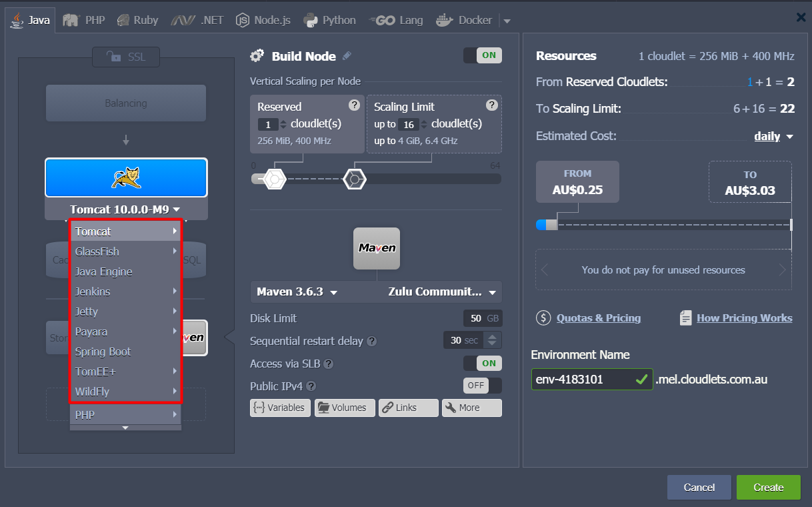Open the Maven 3.6.3 version dropdown
The image size is (812, 507).
click(x=297, y=292)
